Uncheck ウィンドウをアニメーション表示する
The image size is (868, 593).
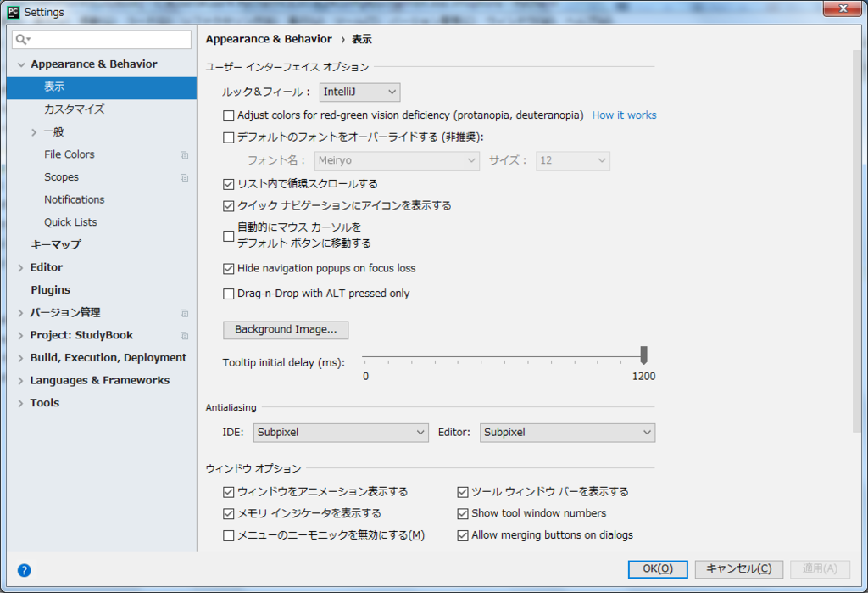(x=228, y=492)
